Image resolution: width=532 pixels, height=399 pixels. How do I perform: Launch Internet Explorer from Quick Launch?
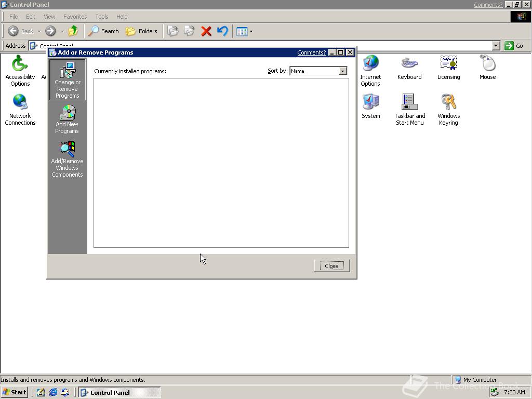click(53, 393)
